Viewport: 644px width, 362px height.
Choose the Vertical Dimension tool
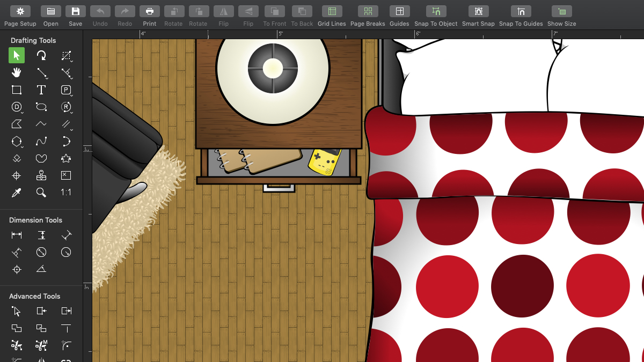41,235
